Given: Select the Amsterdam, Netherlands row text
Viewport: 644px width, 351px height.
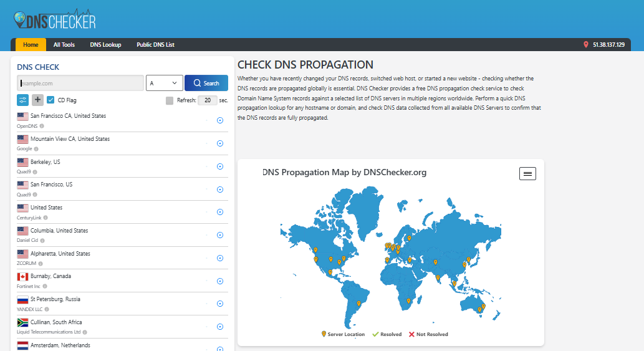Looking at the screenshot, I should coord(60,345).
